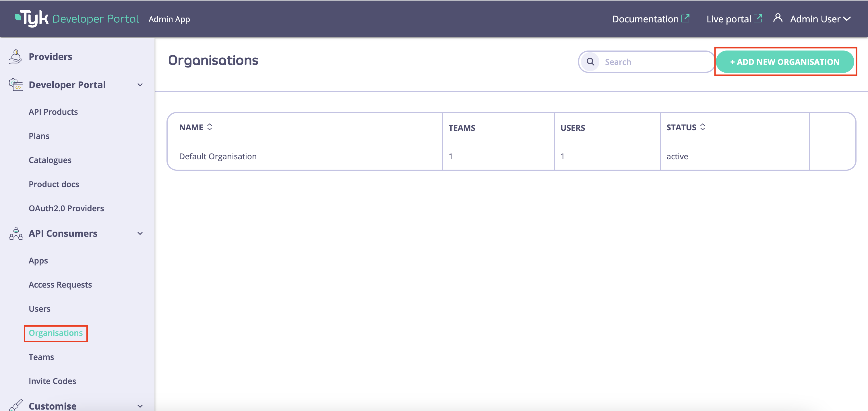The height and width of the screenshot is (411, 868).
Task: Click the Live portal external link icon
Action: coord(758,19)
